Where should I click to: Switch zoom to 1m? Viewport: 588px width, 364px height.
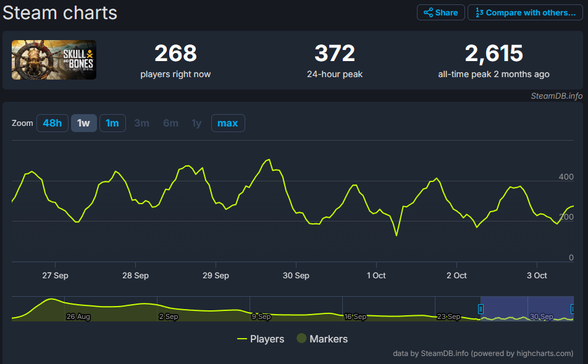click(112, 123)
